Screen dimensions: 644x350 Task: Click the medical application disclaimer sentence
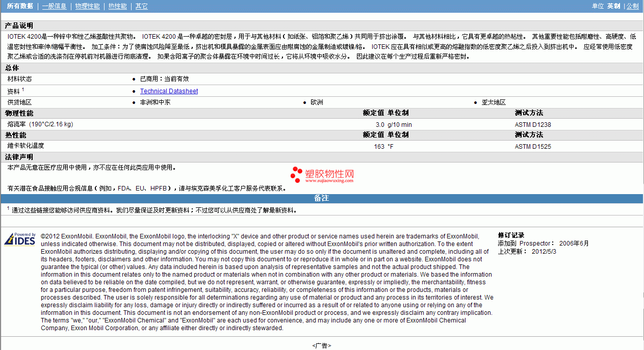[x=92, y=168]
